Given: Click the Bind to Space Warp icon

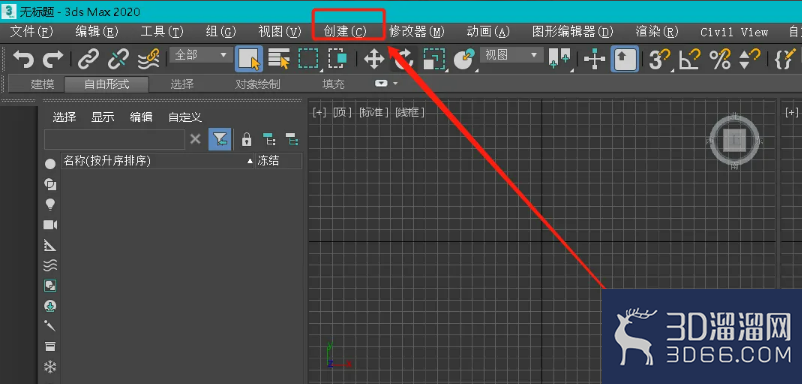Looking at the screenshot, I should (148, 59).
